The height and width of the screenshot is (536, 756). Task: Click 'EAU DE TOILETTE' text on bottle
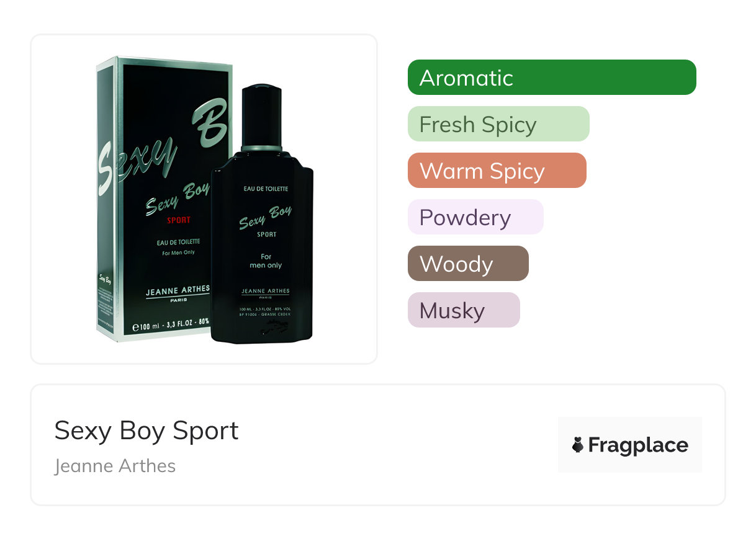(x=265, y=188)
